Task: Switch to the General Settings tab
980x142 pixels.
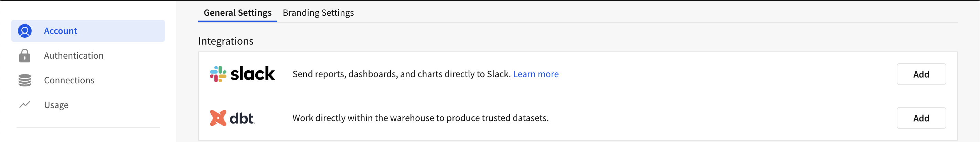Action: (237, 13)
